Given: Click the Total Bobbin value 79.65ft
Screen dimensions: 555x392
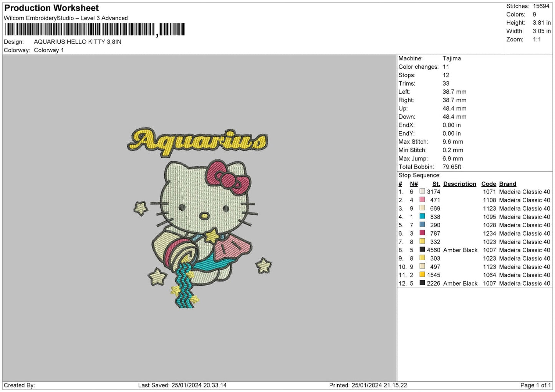Looking at the screenshot, I should [x=452, y=167].
